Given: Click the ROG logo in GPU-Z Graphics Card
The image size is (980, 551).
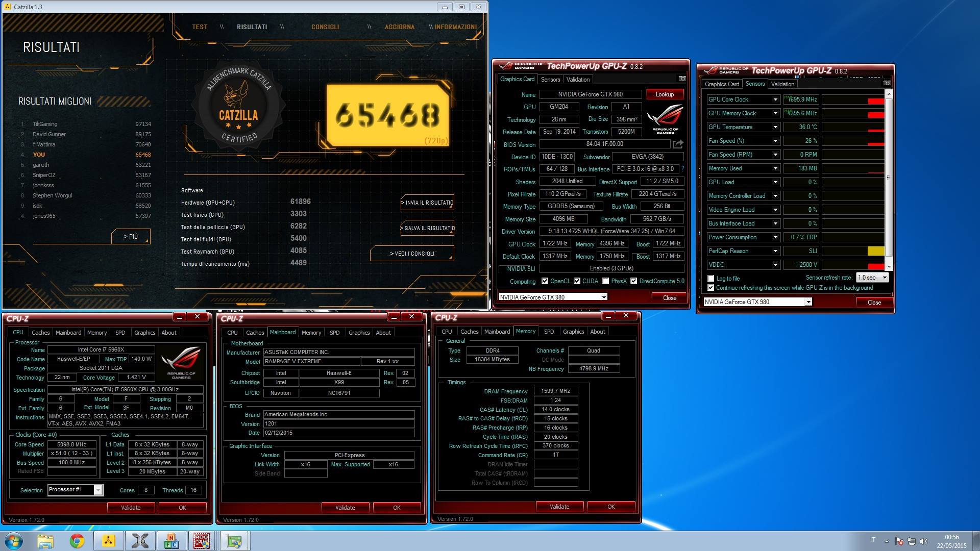Looking at the screenshot, I should pos(665,119).
